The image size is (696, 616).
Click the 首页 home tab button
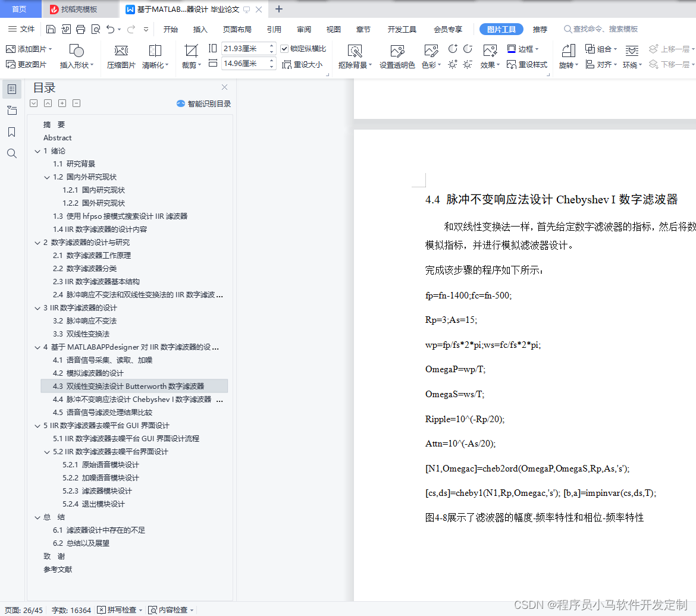[x=20, y=9]
